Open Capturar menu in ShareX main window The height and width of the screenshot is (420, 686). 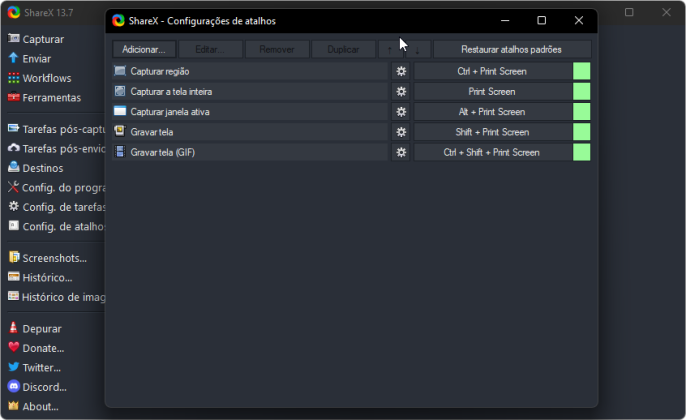pyautogui.click(x=36, y=39)
